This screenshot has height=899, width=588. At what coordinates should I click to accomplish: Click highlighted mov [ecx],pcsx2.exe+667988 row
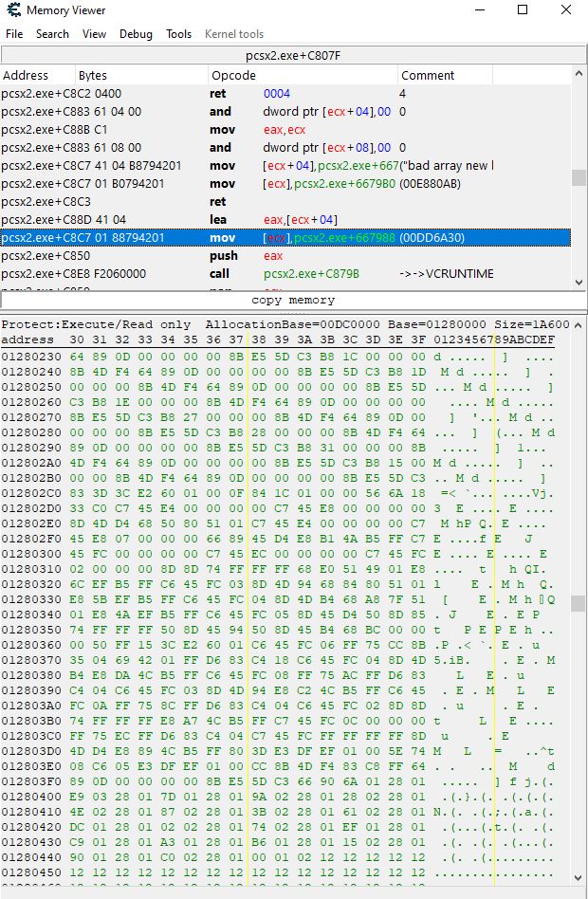point(285,237)
